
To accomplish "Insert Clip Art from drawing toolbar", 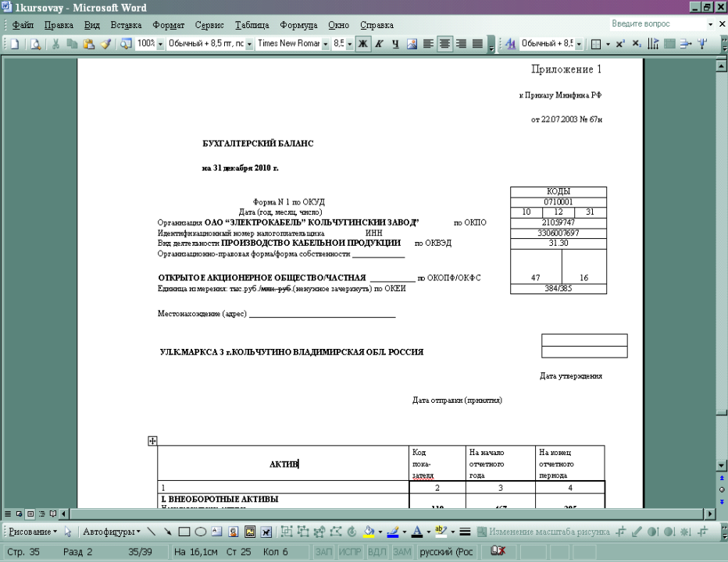I will pos(233,532).
